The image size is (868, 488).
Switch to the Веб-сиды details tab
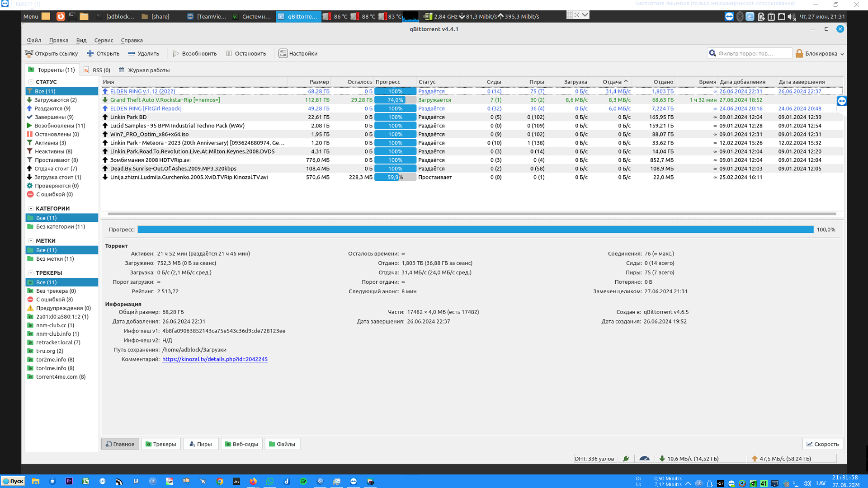coord(241,444)
